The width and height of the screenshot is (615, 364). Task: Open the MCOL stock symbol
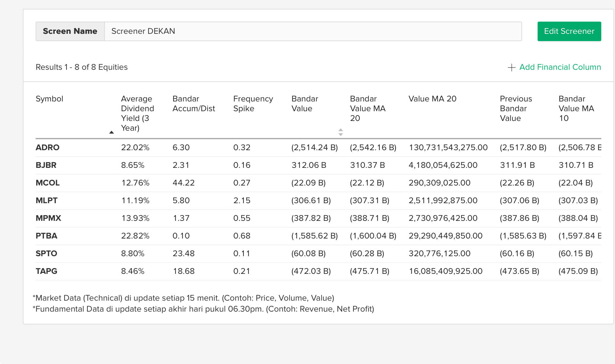pyautogui.click(x=48, y=183)
